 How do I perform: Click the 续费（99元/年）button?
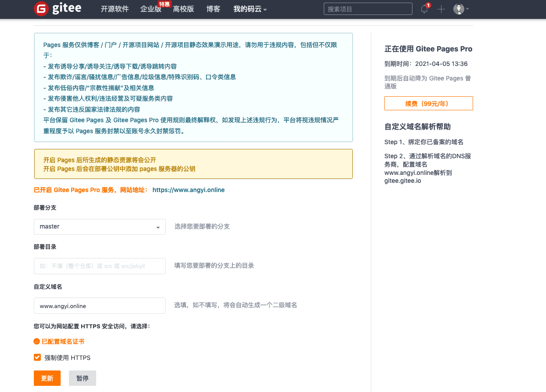click(429, 103)
